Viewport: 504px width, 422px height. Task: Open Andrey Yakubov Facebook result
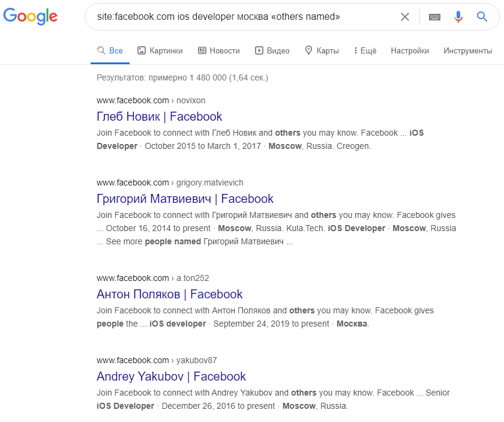(x=171, y=376)
